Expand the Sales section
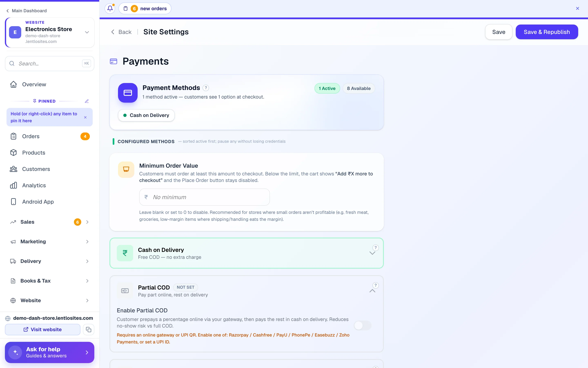Image resolution: width=588 pixels, height=368 pixels. (x=50, y=222)
